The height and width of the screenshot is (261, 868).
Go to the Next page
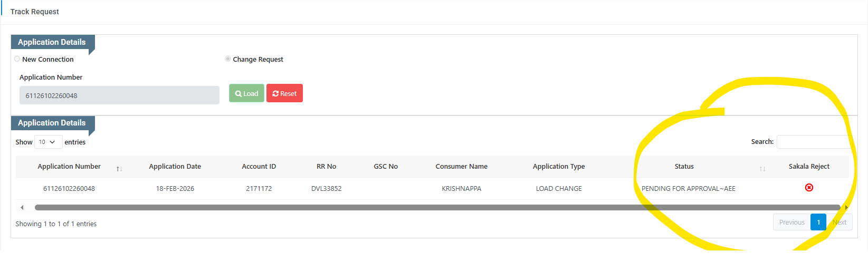840,222
